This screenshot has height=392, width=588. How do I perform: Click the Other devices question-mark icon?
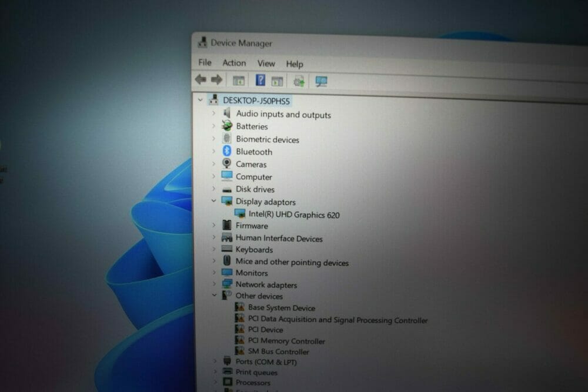[227, 295]
